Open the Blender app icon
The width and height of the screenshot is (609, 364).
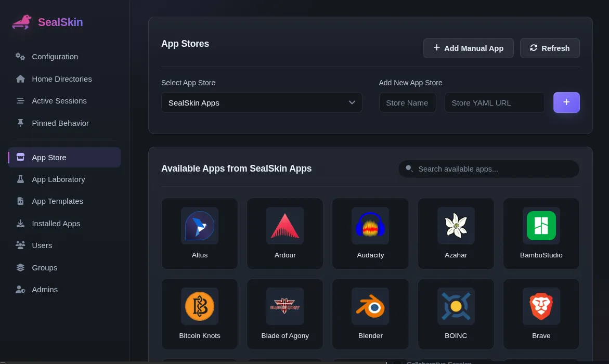[x=370, y=306]
